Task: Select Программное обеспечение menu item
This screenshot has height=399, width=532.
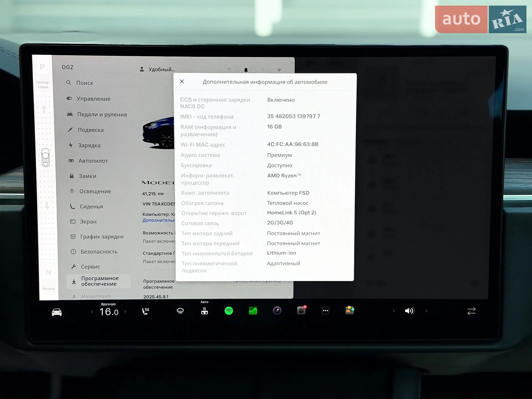Action: pos(99,281)
